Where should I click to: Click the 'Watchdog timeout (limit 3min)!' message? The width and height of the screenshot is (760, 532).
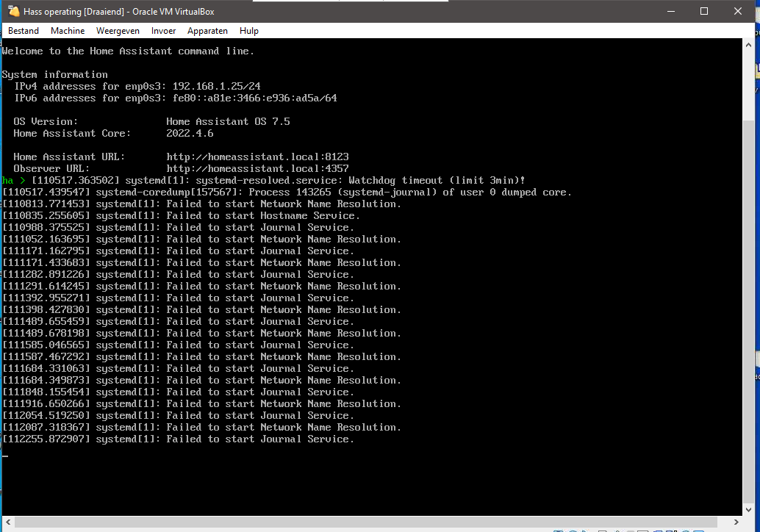coord(437,180)
